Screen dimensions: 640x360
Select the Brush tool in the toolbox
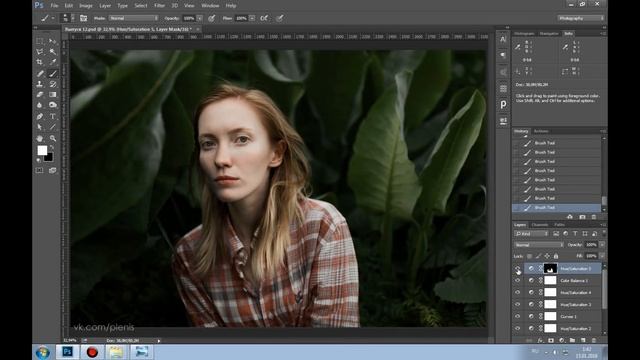(53, 73)
